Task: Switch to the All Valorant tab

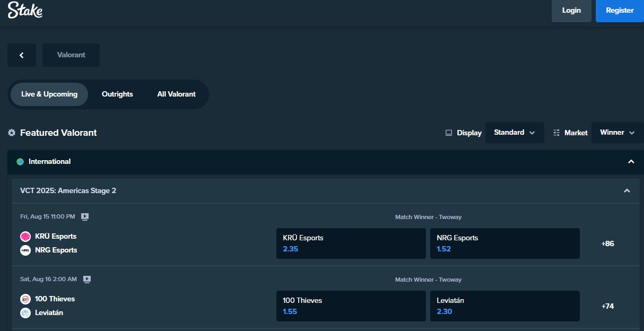Action: tap(177, 94)
